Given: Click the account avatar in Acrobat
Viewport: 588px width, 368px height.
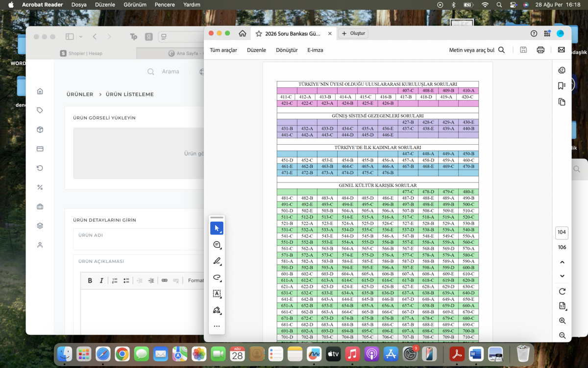Looking at the screenshot, I should (561, 33).
